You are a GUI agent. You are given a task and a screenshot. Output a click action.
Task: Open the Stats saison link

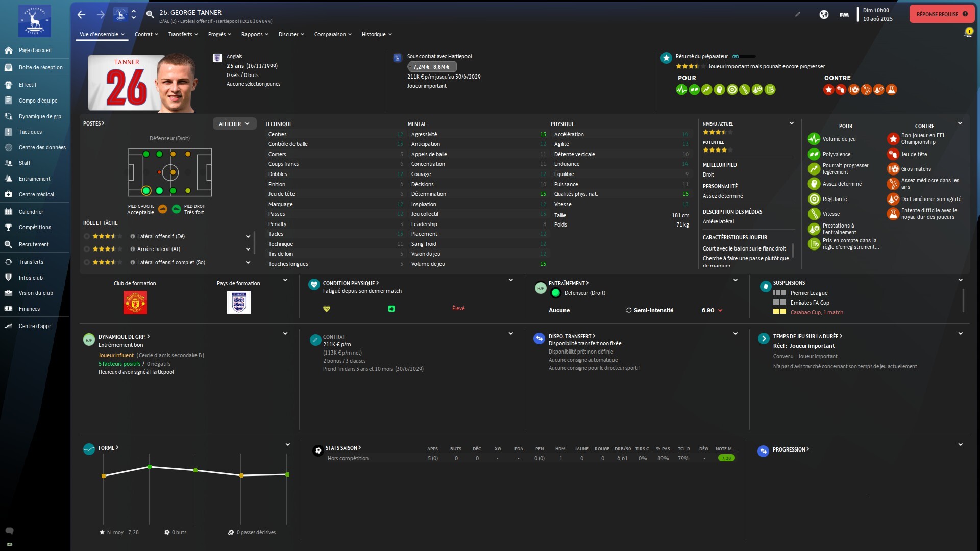point(343,448)
